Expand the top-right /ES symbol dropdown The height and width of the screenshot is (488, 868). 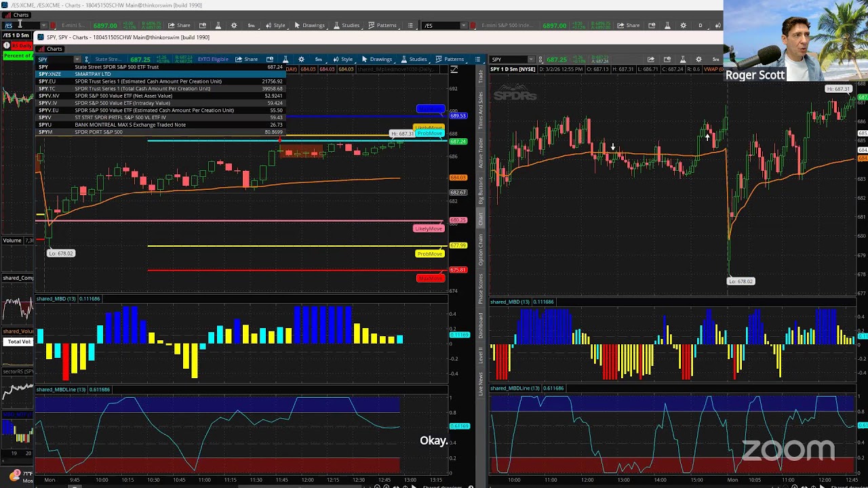(x=464, y=26)
